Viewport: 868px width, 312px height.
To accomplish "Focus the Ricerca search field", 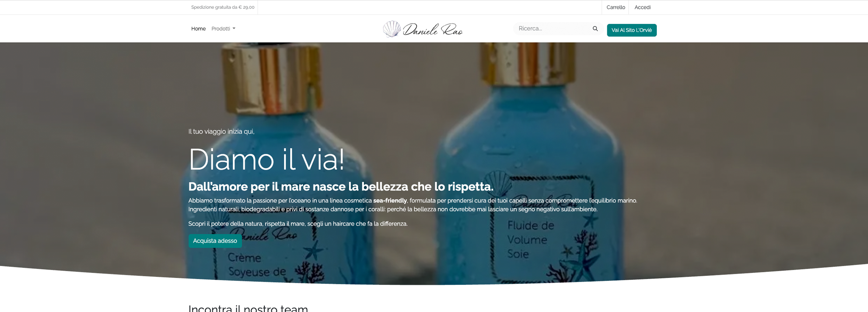I will tap(553, 29).
